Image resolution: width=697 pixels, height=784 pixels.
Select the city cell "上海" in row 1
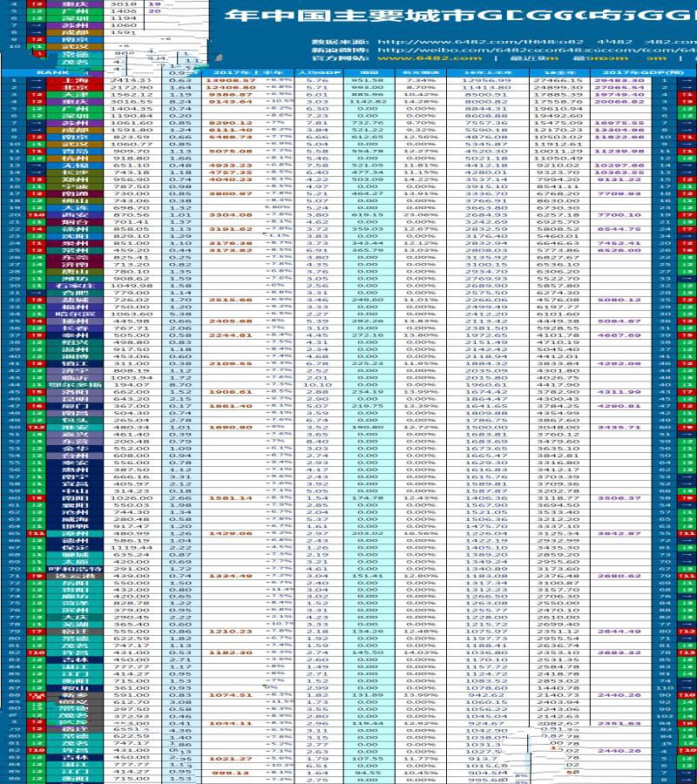point(75,80)
